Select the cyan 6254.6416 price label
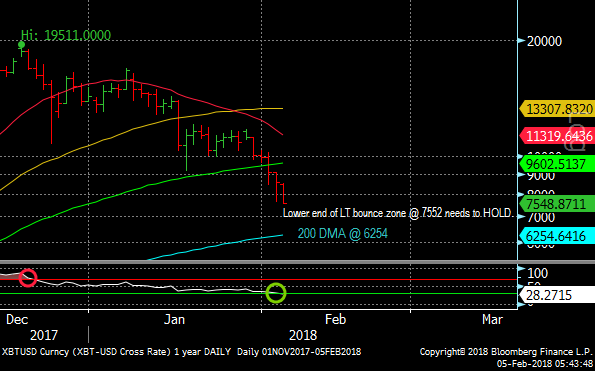The image size is (595, 371). coord(557,236)
